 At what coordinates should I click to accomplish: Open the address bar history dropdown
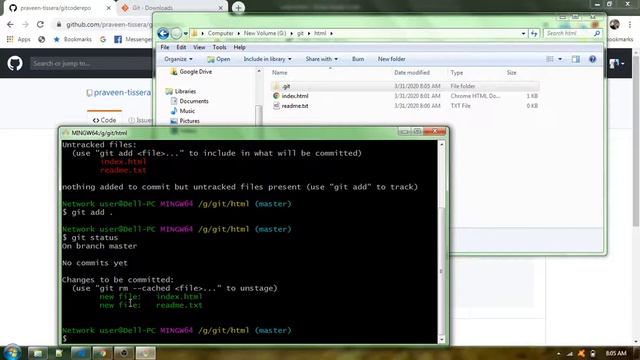tap(523, 33)
